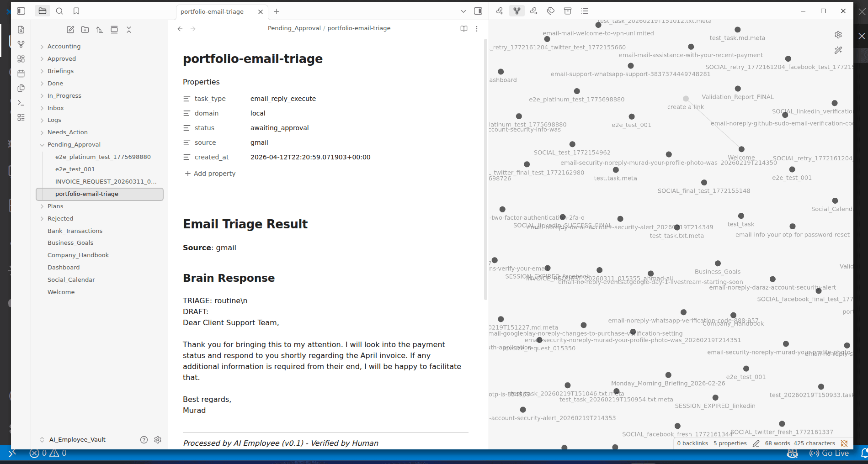
Task: Select the portfolio-email-triage tab
Action: pyautogui.click(x=212, y=11)
